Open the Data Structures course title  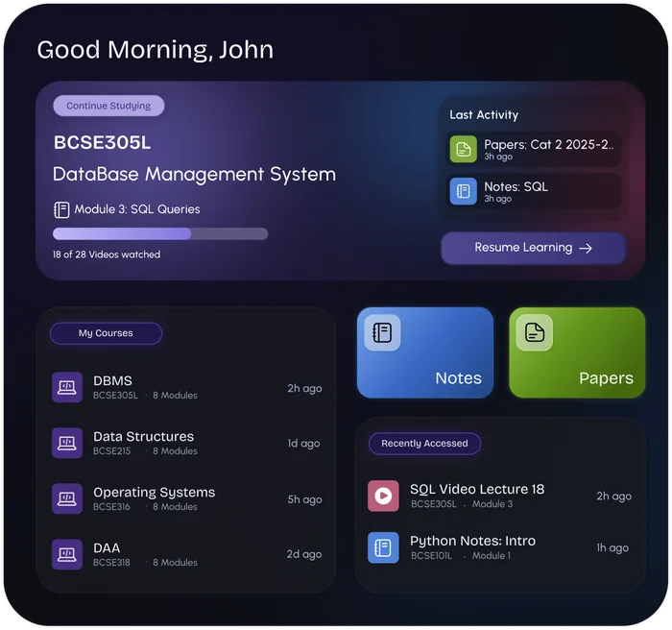[144, 437]
